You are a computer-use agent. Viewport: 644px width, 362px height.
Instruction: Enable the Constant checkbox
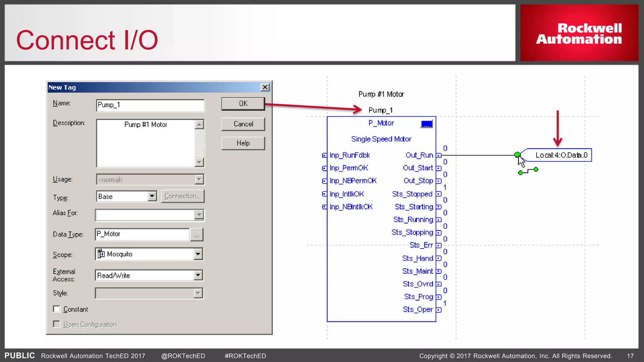(x=57, y=309)
